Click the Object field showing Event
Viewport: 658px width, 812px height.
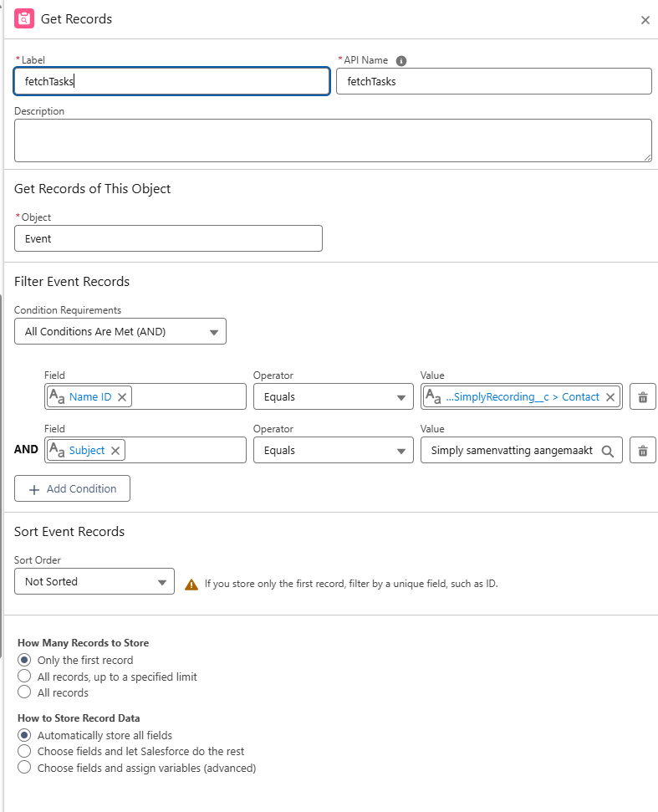(168, 238)
